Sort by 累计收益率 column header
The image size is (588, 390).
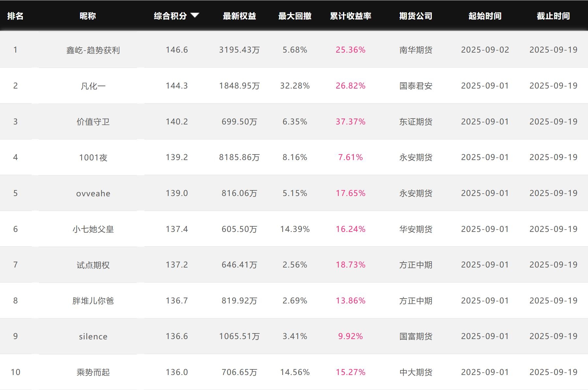(350, 16)
